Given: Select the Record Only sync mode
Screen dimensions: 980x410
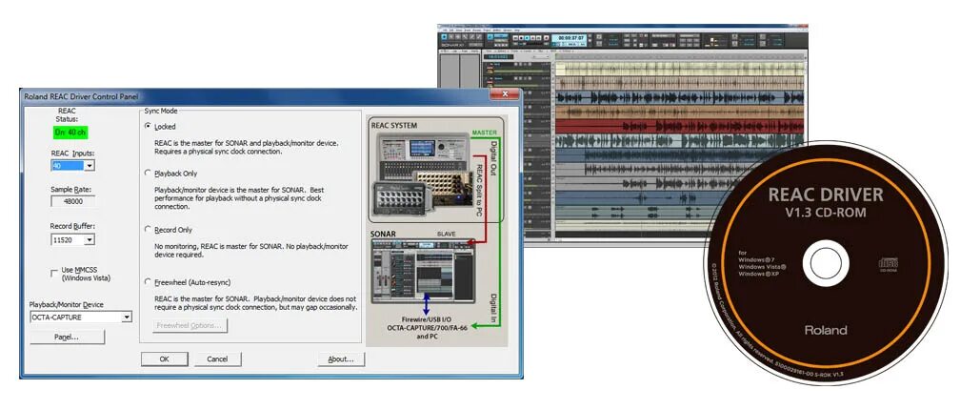Looking at the screenshot, I should (x=149, y=230).
